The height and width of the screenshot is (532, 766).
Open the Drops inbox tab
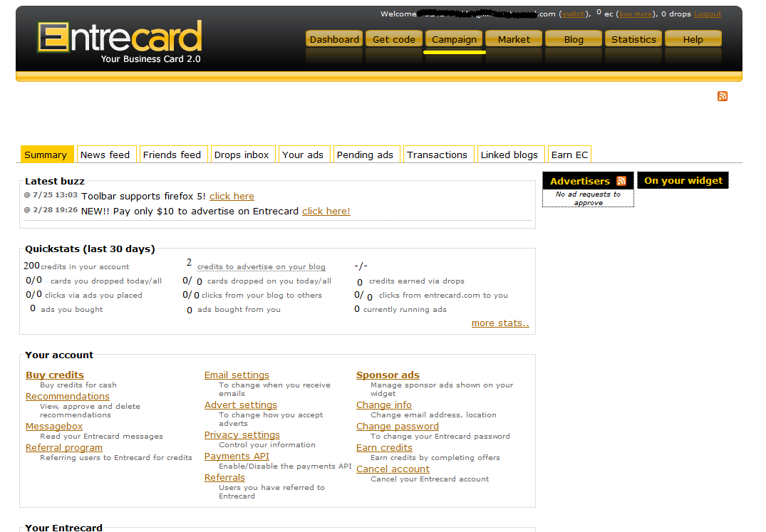(x=242, y=155)
